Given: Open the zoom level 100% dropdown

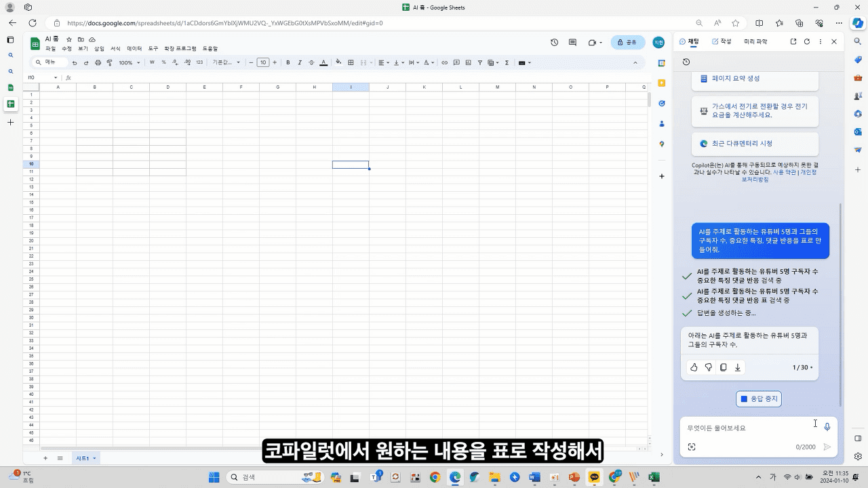Looking at the screenshot, I should click(x=126, y=62).
